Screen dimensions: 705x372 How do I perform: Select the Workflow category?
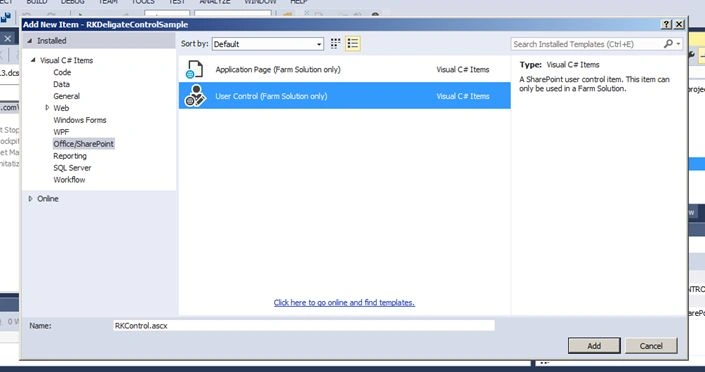pyautogui.click(x=69, y=179)
